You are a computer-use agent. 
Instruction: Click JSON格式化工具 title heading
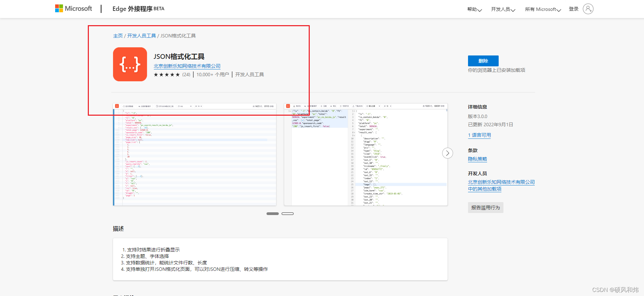pos(179,56)
